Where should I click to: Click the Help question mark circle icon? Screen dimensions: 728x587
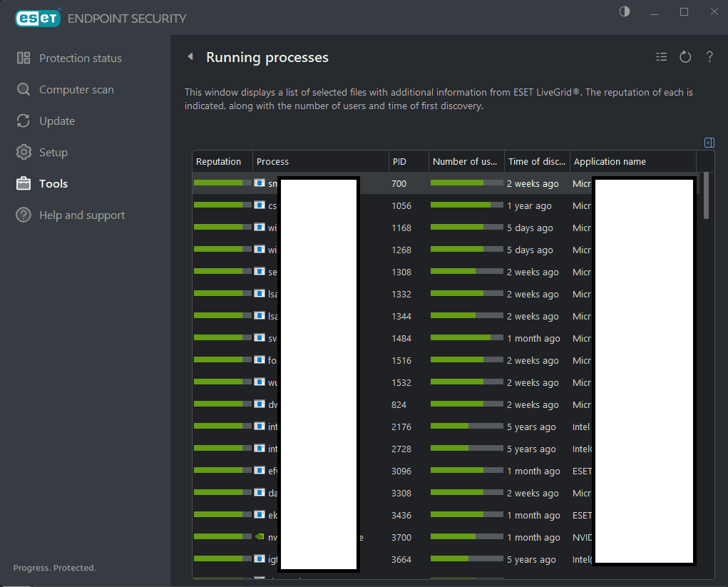pos(24,215)
